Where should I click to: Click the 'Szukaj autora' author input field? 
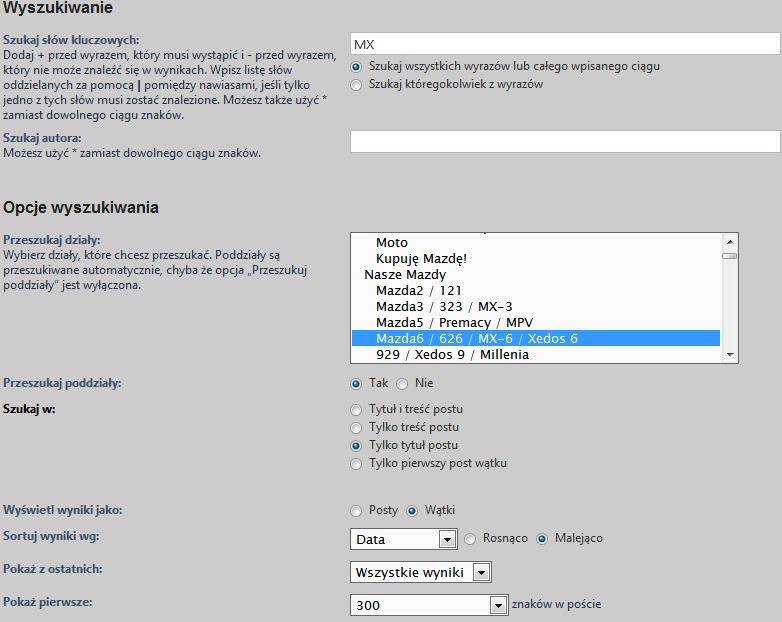tap(565, 142)
